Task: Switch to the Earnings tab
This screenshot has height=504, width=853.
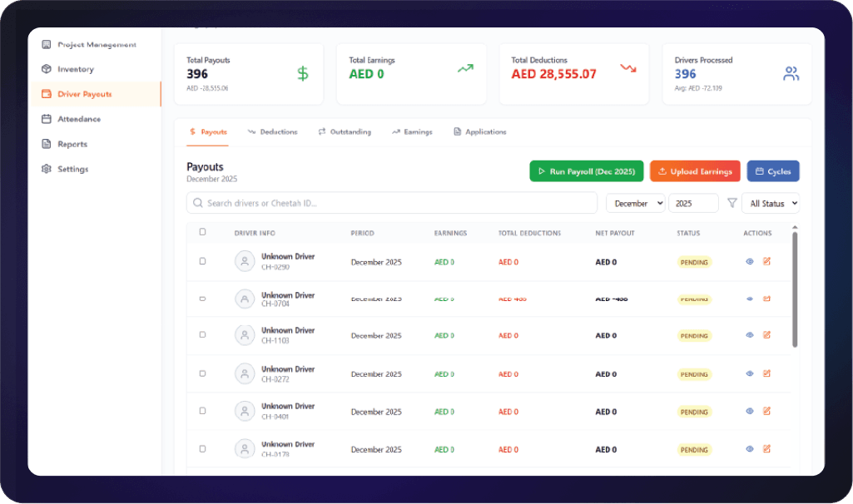Action: pos(413,132)
